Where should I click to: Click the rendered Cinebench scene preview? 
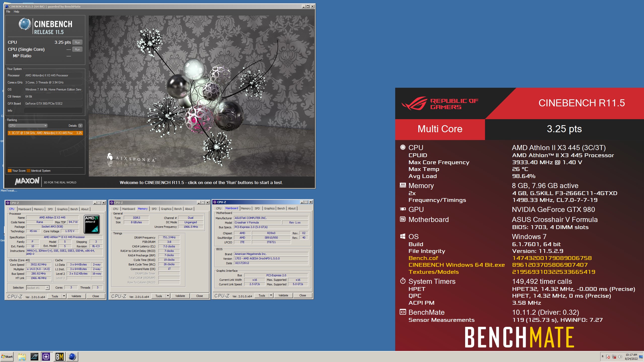(x=202, y=96)
